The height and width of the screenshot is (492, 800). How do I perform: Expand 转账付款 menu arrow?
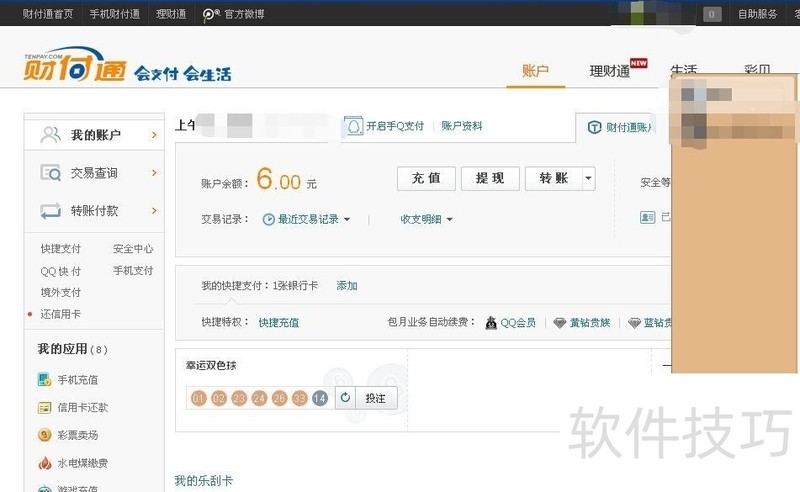click(x=154, y=210)
